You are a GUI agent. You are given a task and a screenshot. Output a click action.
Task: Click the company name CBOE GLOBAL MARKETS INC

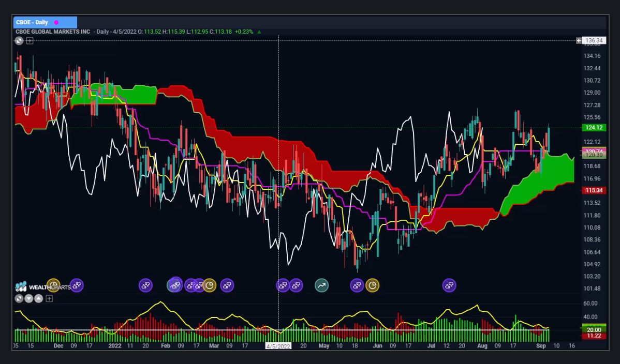(53, 32)
